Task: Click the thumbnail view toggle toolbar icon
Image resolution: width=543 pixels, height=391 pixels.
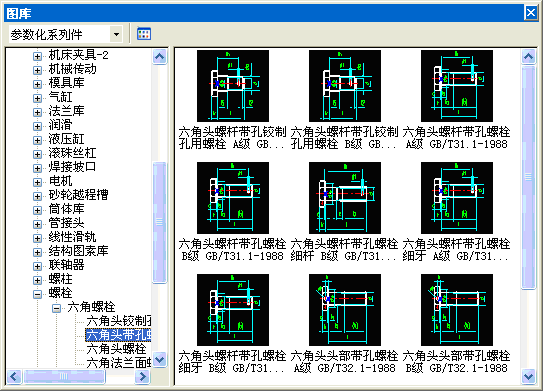Action: (144, 34)
